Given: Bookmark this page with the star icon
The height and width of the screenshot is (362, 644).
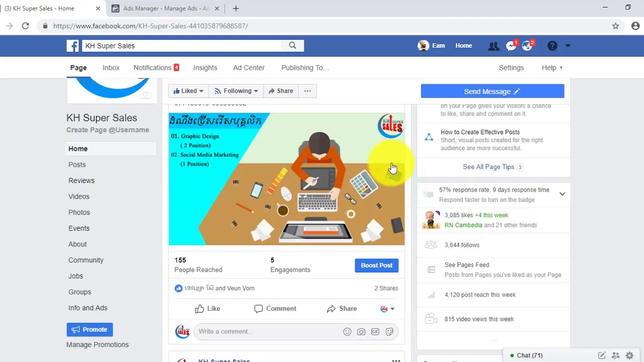Looking at the screenshot, I should pos(615,26).
